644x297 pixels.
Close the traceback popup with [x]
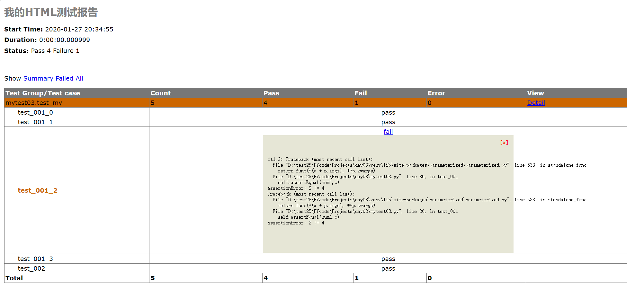(504, 143)
